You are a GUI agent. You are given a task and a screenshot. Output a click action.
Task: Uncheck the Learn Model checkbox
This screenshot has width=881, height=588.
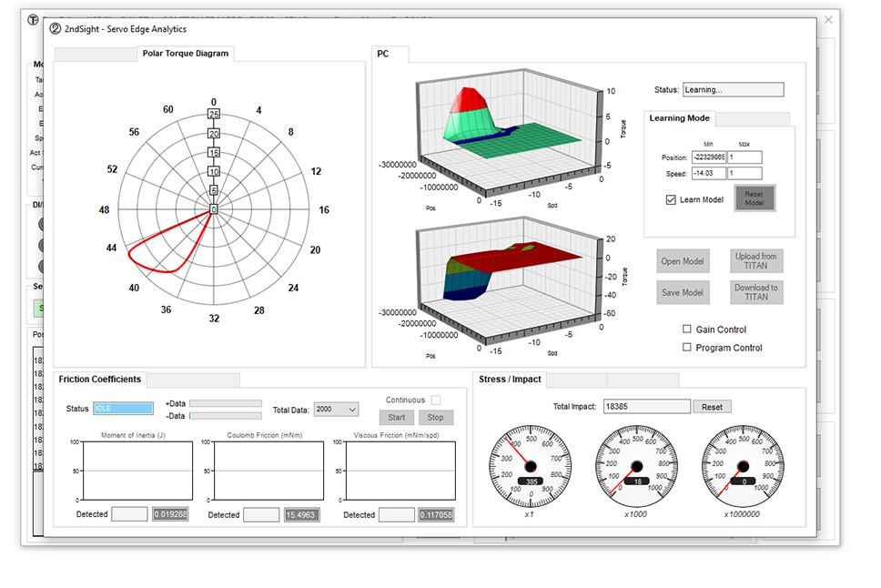tap(672, 199)
